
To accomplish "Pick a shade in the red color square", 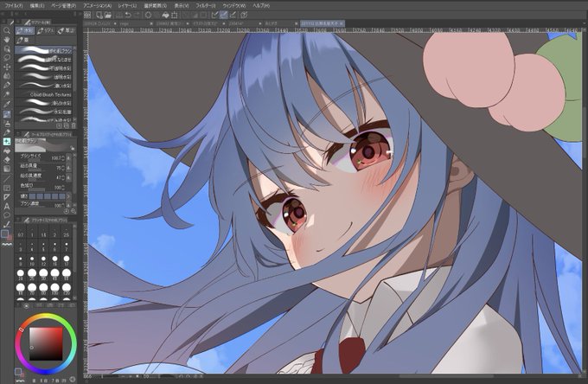I will (46, 344).
